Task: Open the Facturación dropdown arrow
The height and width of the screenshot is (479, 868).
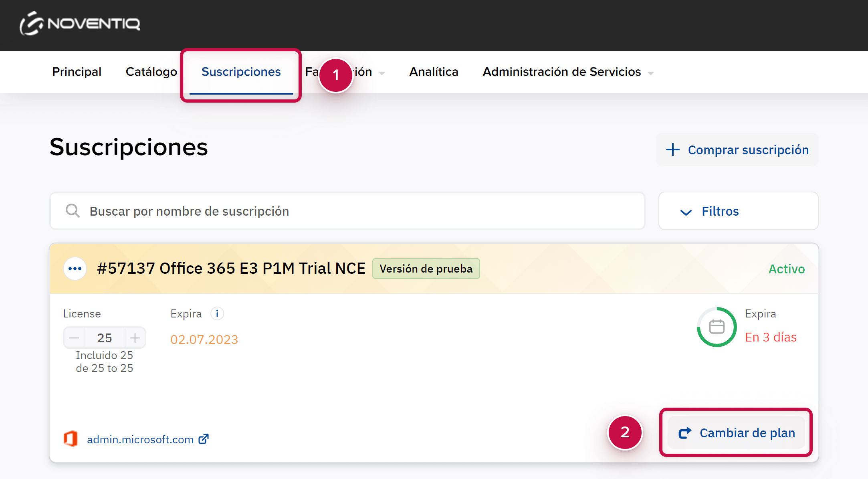Action: coord(382,73)
